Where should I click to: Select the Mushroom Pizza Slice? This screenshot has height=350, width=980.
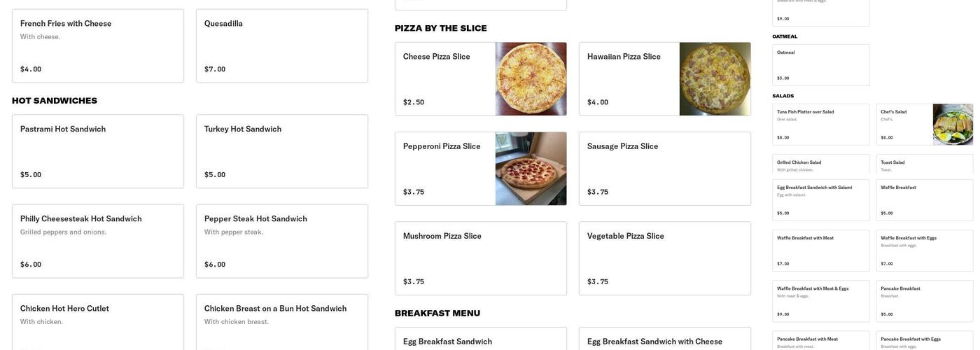(480, 258)
